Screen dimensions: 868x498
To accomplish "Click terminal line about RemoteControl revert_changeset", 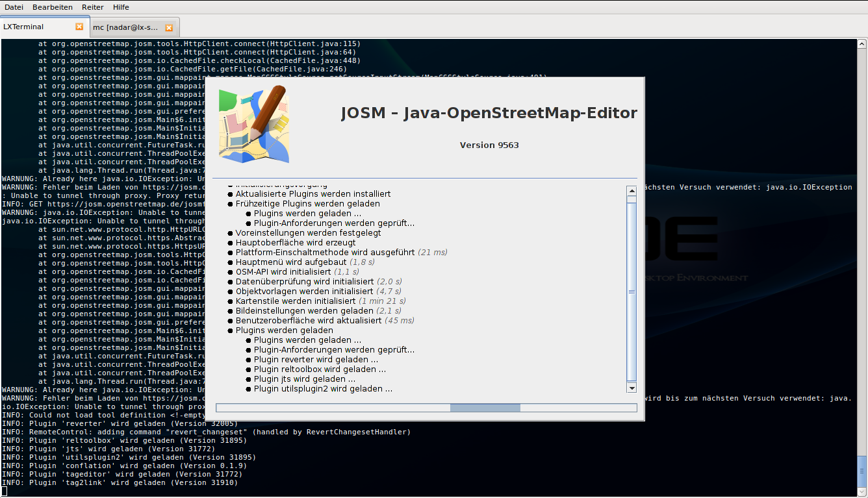I will point(207,432).
